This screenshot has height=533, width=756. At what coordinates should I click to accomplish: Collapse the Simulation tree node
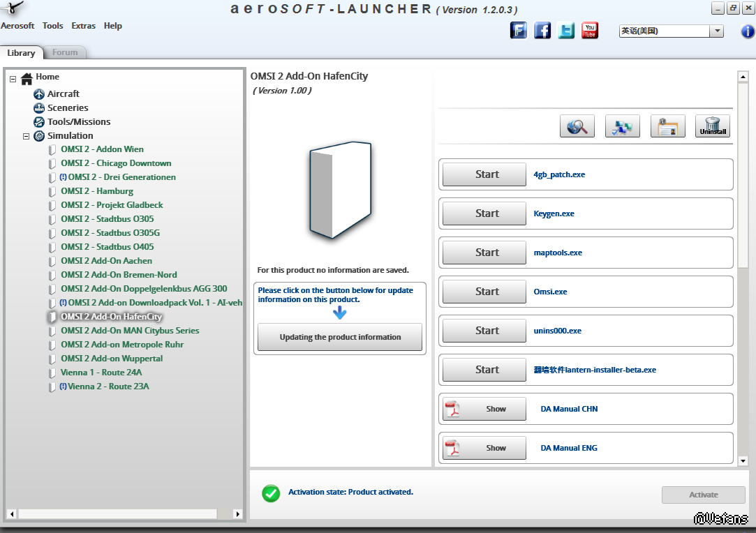coord(26,136)
